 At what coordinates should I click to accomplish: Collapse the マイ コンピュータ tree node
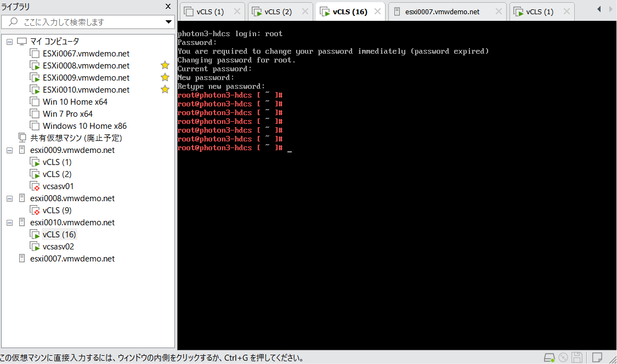(9, 41)
